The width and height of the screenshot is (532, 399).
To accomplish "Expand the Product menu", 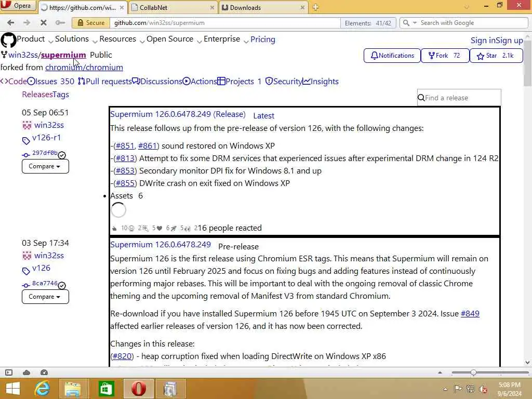I will point(35,39).
